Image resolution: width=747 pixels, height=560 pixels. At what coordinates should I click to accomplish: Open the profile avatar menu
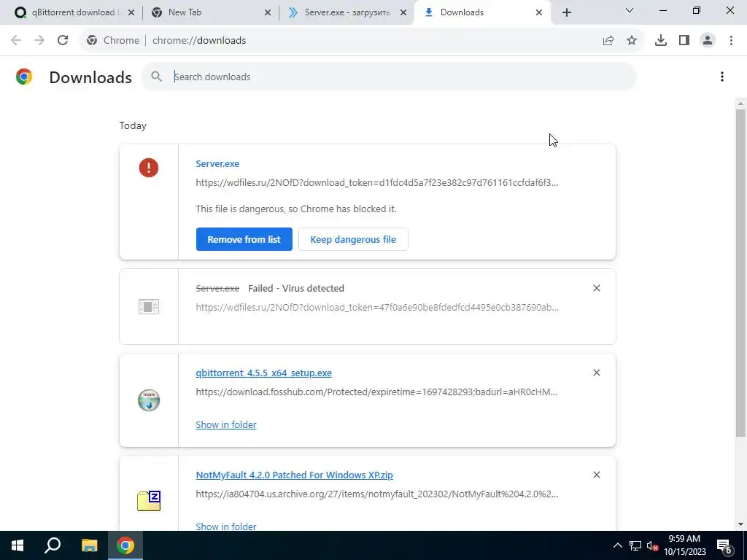[708, 41]
